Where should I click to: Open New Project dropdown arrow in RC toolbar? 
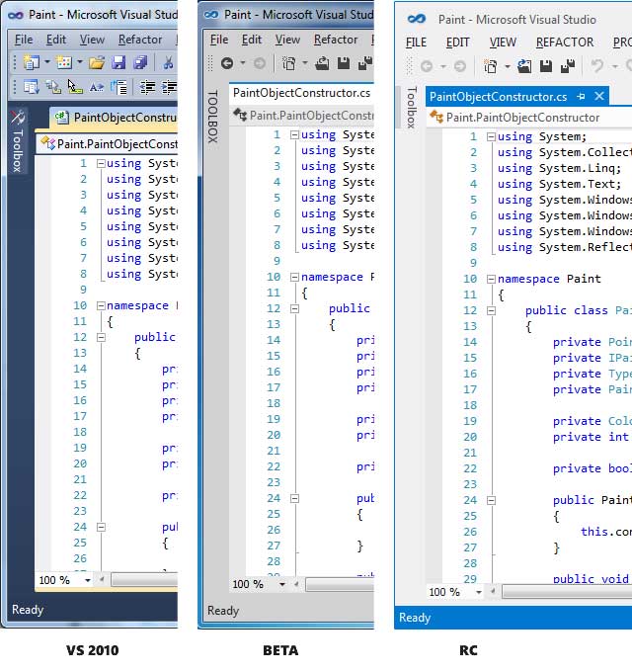pos(507,66)
